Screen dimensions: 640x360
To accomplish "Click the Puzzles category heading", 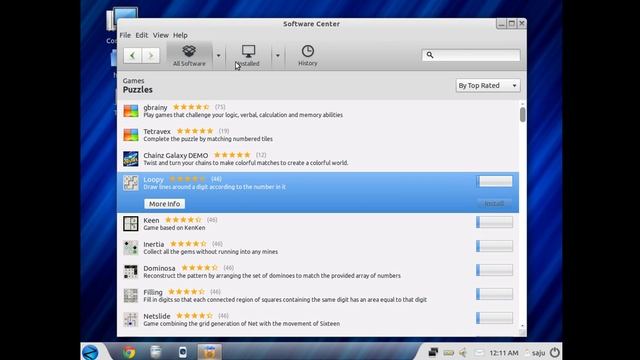I will [138, 90].
